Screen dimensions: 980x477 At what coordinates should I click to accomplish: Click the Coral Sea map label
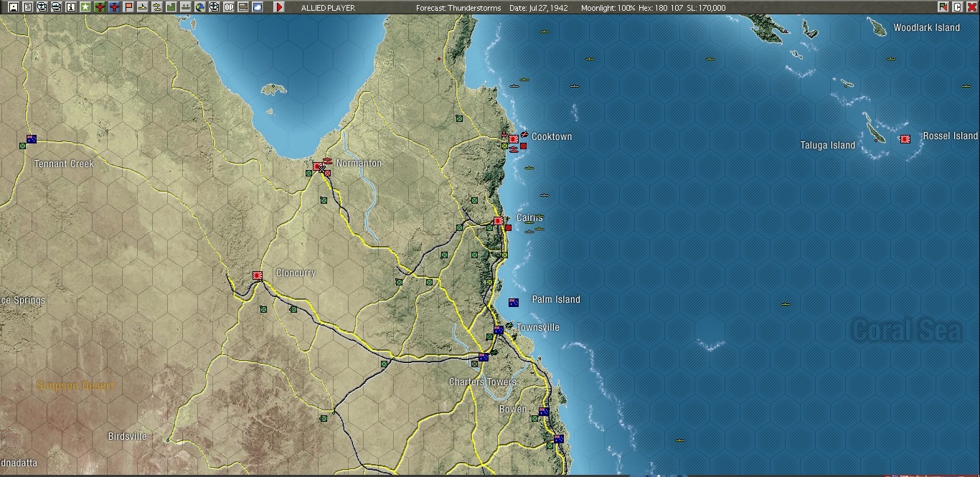tap(906, 331)
